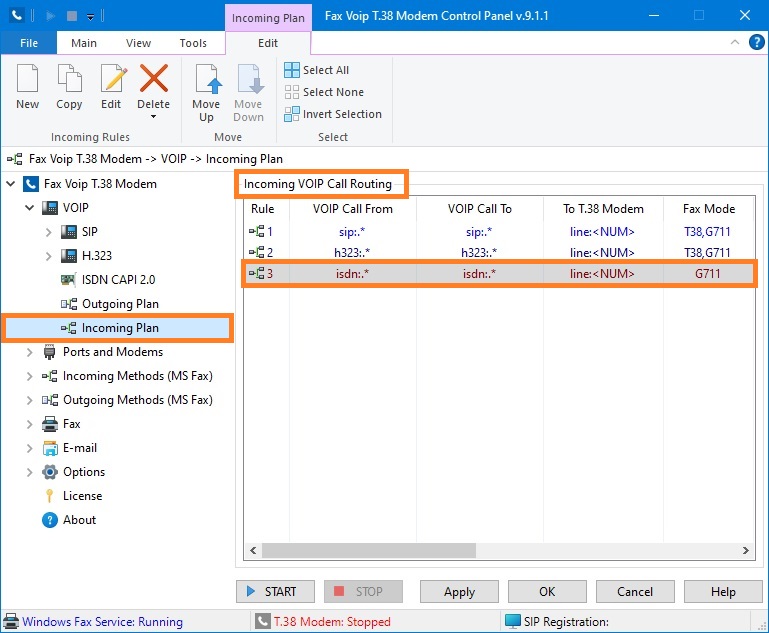Image resolution: width=769 pixels, height=633 pixels.
Task: Click the Incoming Methods (MS Fax) icon
Action: [50, 376]
